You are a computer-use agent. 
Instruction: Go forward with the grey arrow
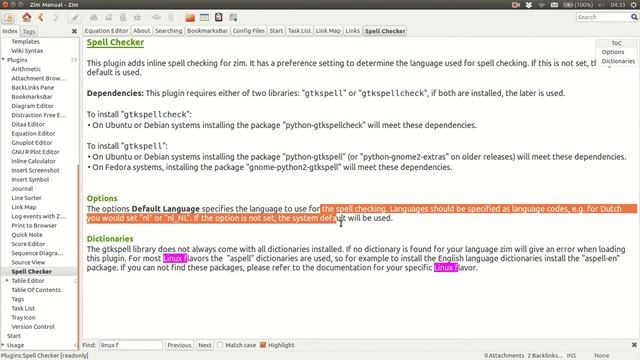56,17
